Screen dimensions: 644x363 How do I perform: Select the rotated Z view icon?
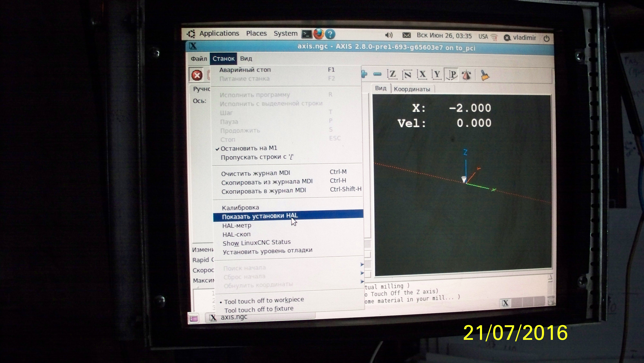pos(407,75)
